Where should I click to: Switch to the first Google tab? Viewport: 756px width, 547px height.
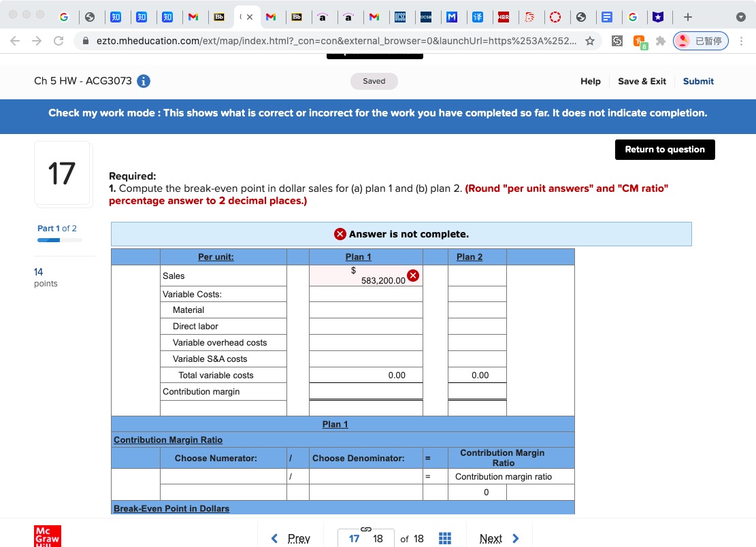[x=63, y=17]
